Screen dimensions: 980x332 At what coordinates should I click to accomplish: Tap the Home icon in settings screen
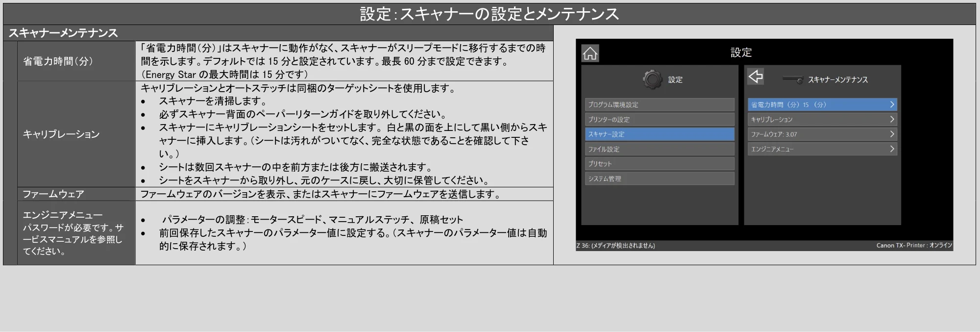point(590,53)
